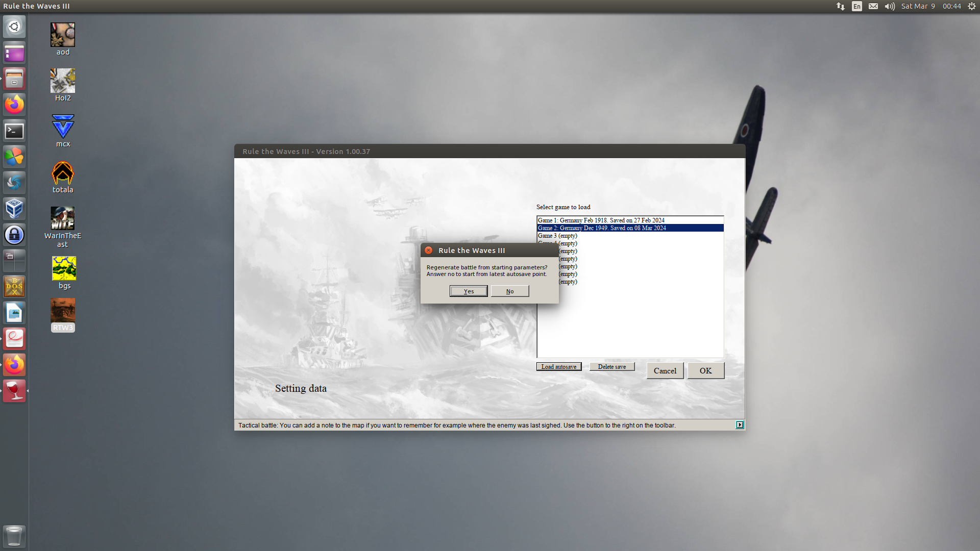Open Ubuntu dash search in launcher
980x551 pixels.
[14, 27]
